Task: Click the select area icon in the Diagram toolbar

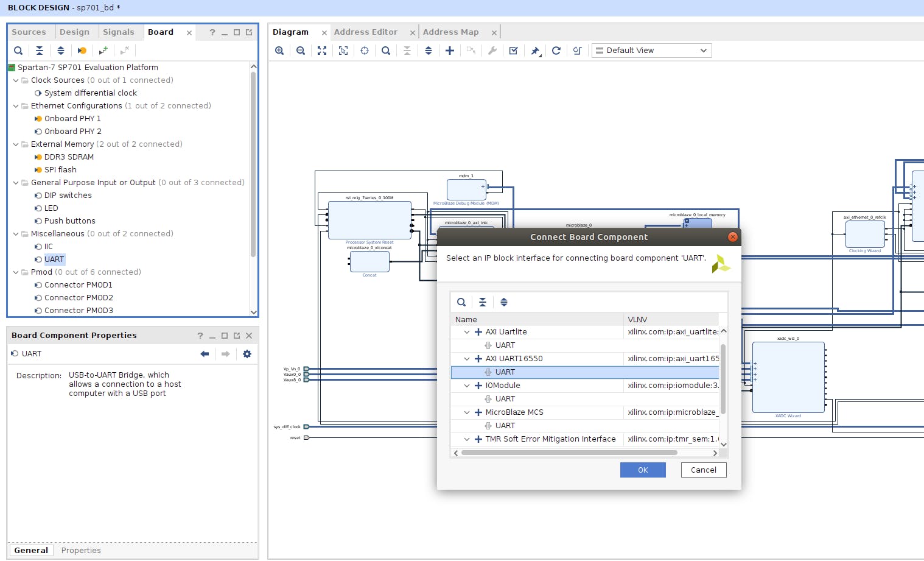Action: coord(343,51)
